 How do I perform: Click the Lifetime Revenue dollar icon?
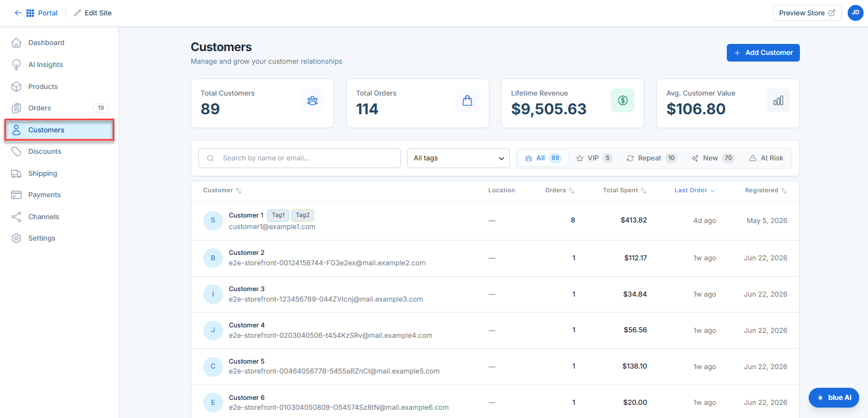click(622, 101)
